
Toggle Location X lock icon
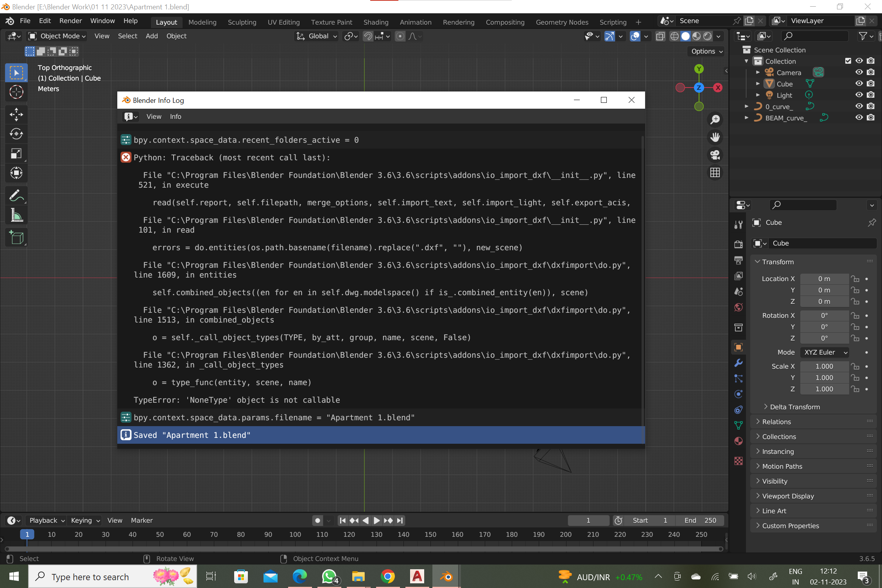[x=855, y=279]
